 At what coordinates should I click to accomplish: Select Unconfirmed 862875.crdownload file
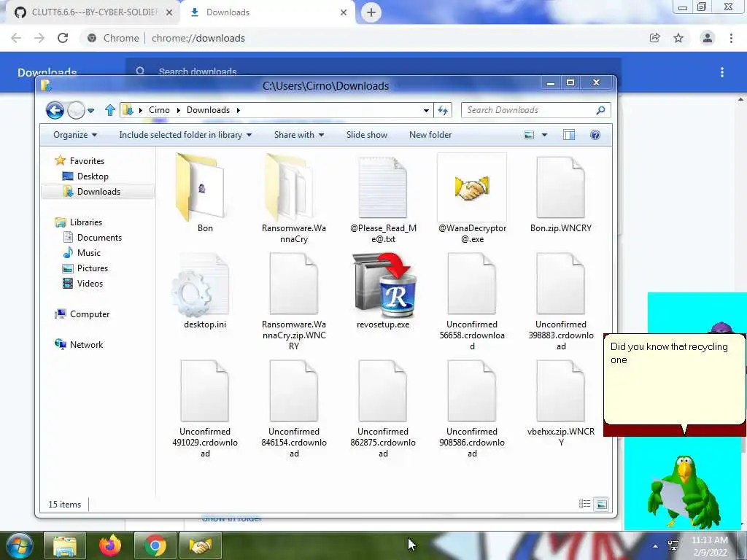point(383,408)
